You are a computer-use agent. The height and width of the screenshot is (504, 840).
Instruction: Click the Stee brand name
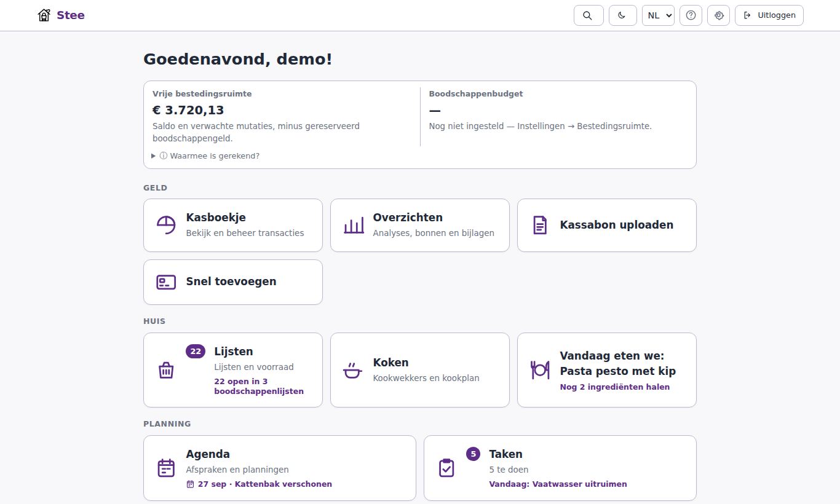(71, 15)
